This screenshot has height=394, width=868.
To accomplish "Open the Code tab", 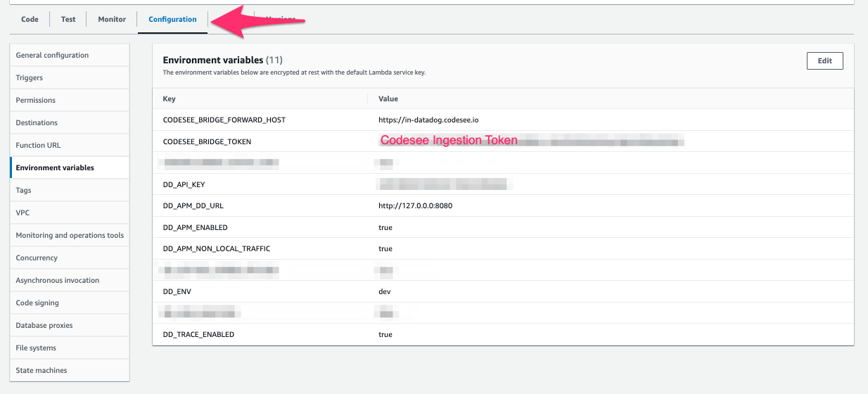I will (x=30, y=19).
